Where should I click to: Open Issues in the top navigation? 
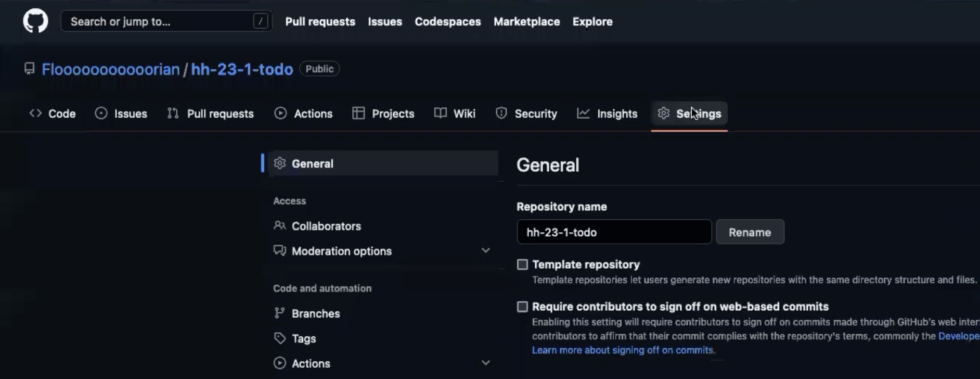click(385, 22)
